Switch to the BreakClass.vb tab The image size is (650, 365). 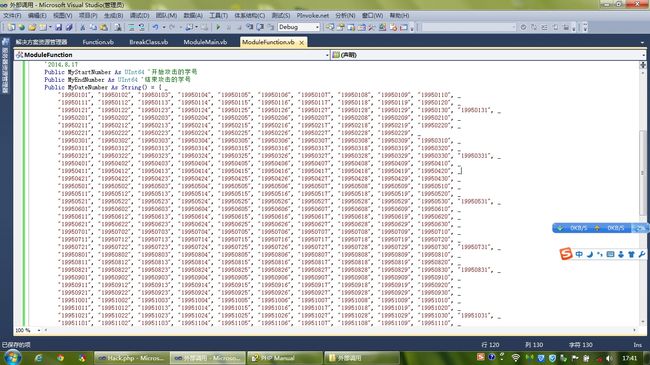[148, 42]
